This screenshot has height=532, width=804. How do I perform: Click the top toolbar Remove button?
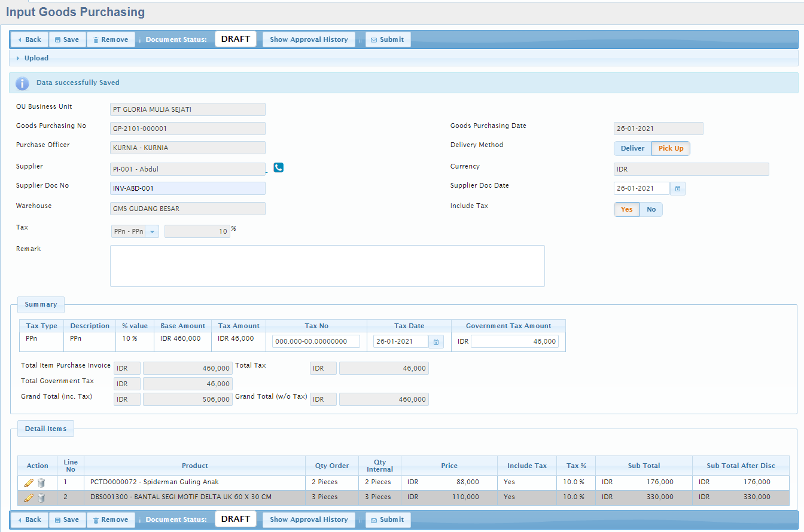pos(111,39)
